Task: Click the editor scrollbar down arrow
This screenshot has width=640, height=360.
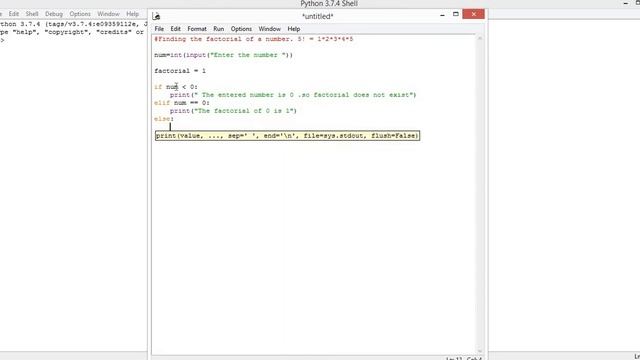Action: (480, 351)
